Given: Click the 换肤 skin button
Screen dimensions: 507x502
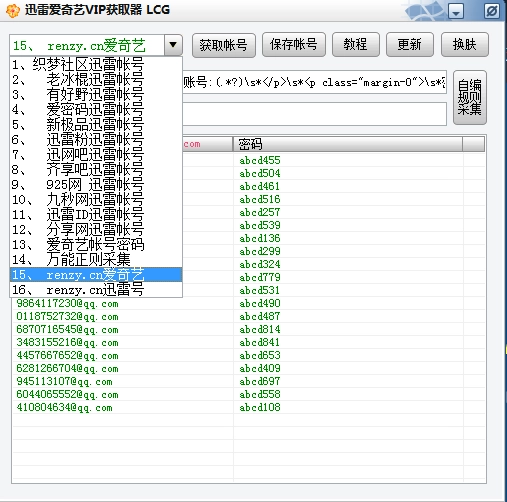Looking at the screenshot, I should (465, 44).
